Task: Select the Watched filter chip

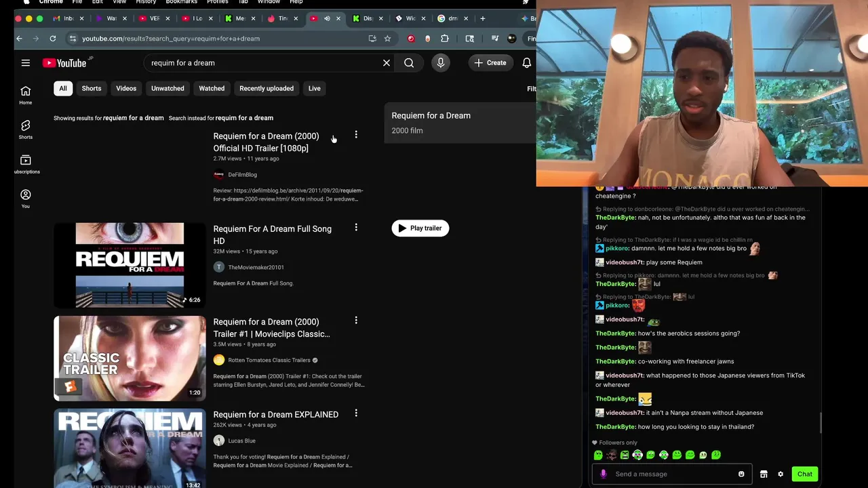Action: (212, 88)
